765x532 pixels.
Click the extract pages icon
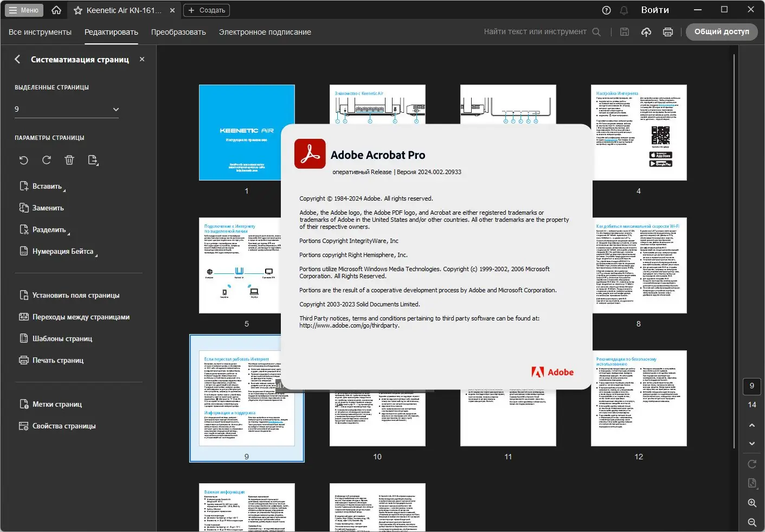[x=93, y=160]
